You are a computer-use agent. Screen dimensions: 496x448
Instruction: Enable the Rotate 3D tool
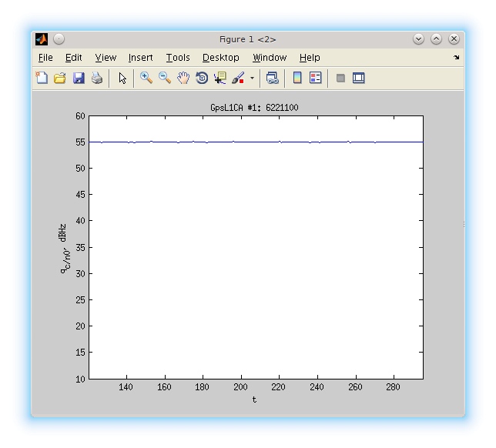pos(202,78)
